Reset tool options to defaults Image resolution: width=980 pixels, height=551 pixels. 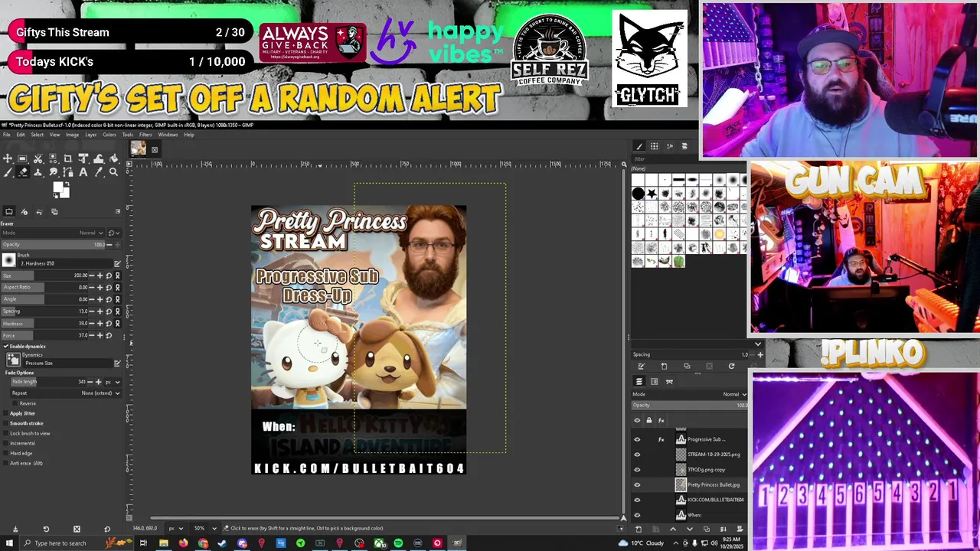tap(107, 529)
